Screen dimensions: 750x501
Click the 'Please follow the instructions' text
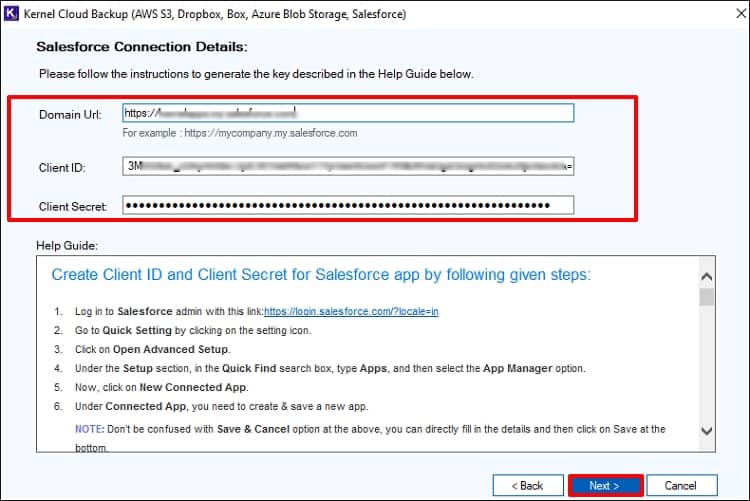pyautogui.click(x=256, y=74)
